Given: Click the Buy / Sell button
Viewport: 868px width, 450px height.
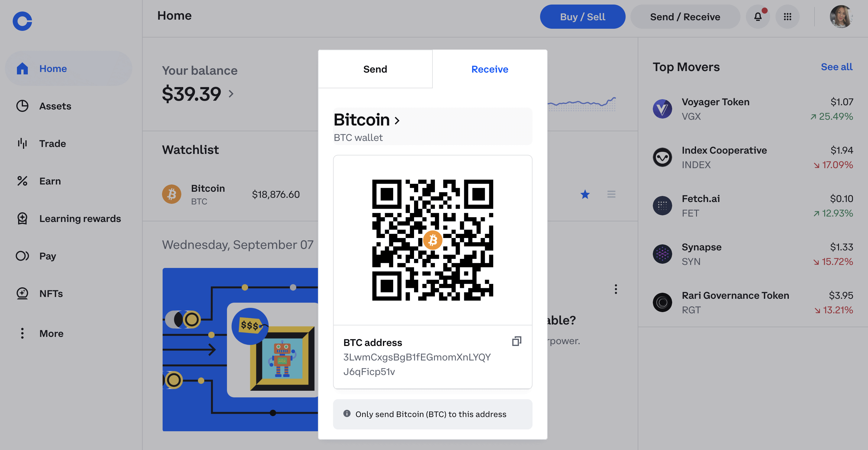Looking at the screenshot, I should click(x=582, y=15).
